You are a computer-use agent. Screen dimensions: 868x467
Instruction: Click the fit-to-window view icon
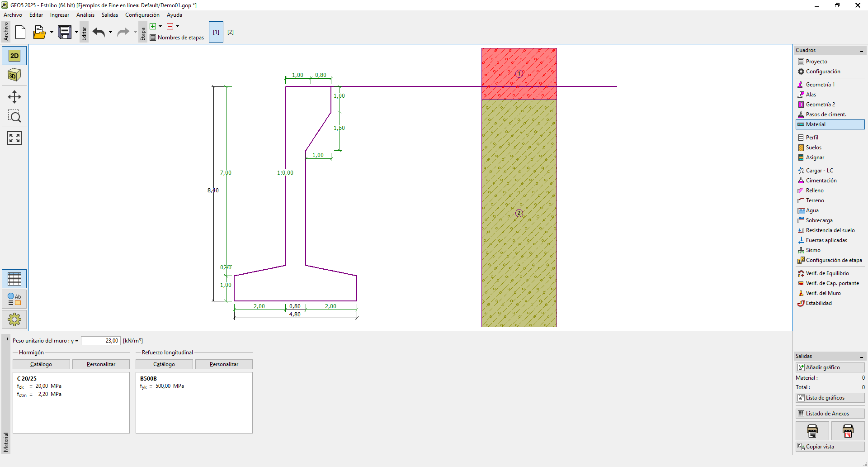[x=14, y=138]
